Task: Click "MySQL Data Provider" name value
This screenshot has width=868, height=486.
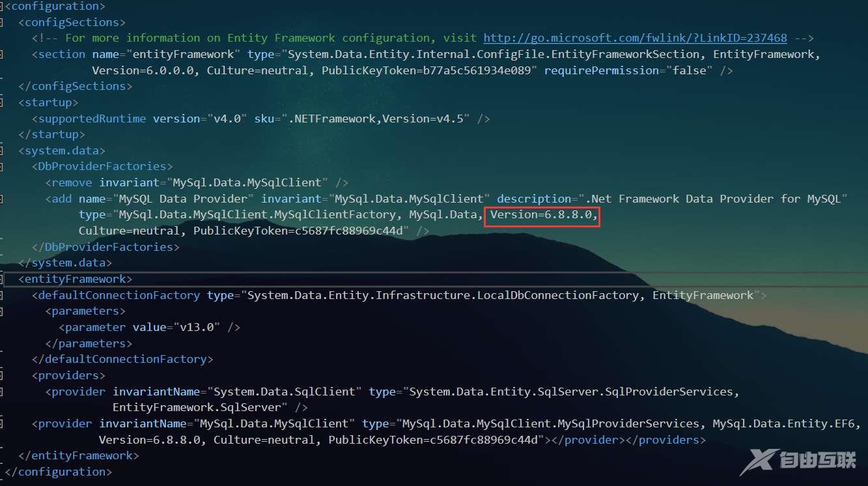Action: [x=184, y=199]
